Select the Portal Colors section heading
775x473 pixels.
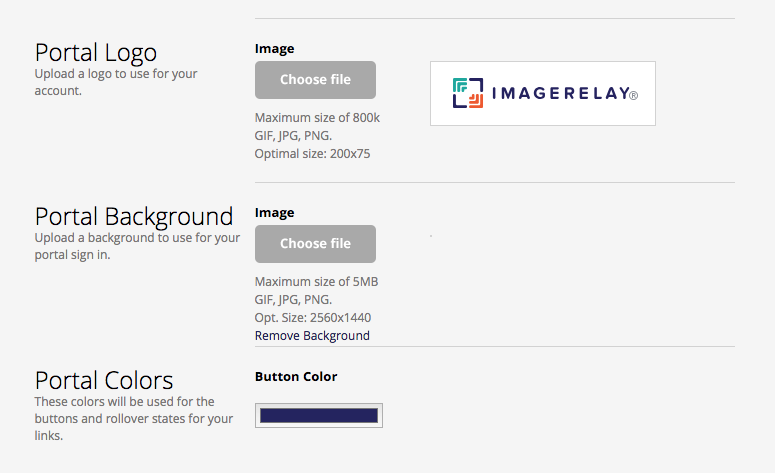point(104,381)
